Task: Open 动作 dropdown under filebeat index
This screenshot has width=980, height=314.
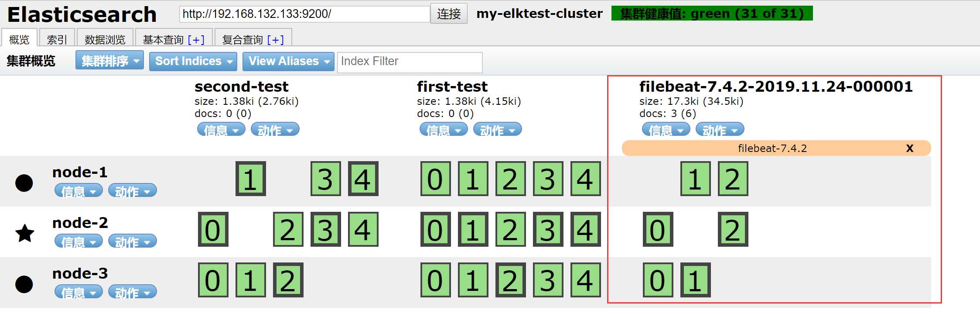Action: (720, 129)
